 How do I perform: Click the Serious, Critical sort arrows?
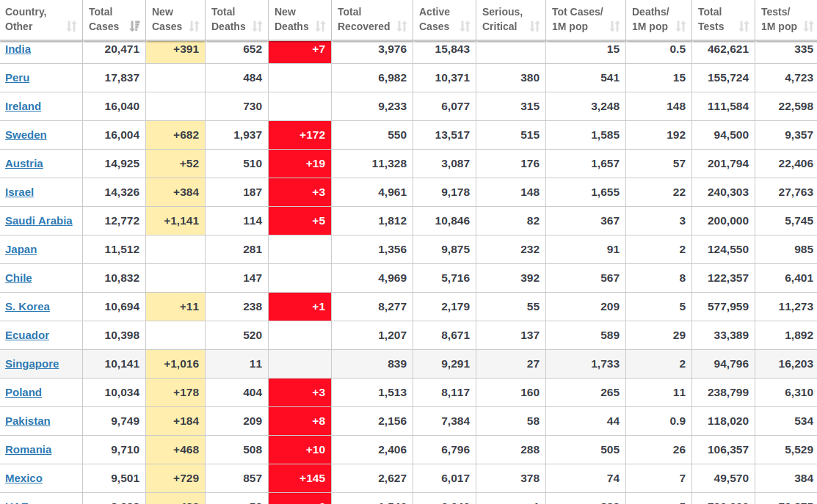(x=534, y=26)
